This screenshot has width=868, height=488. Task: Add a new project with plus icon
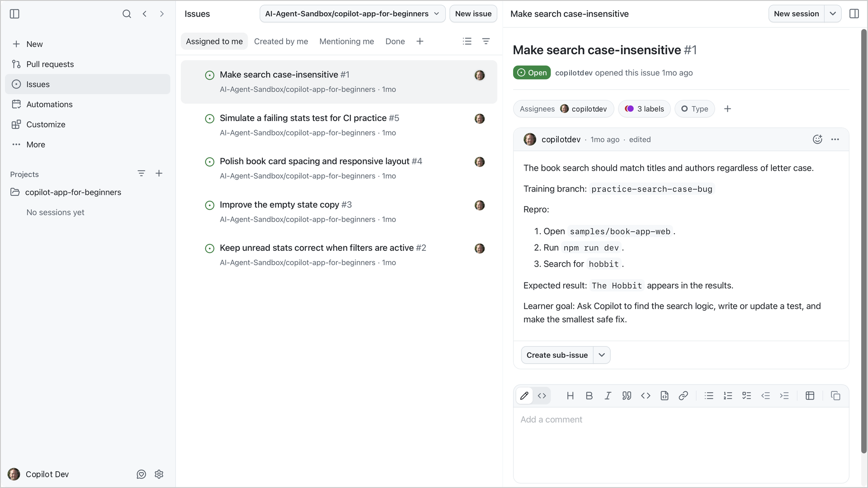click(x=159, y=174)
